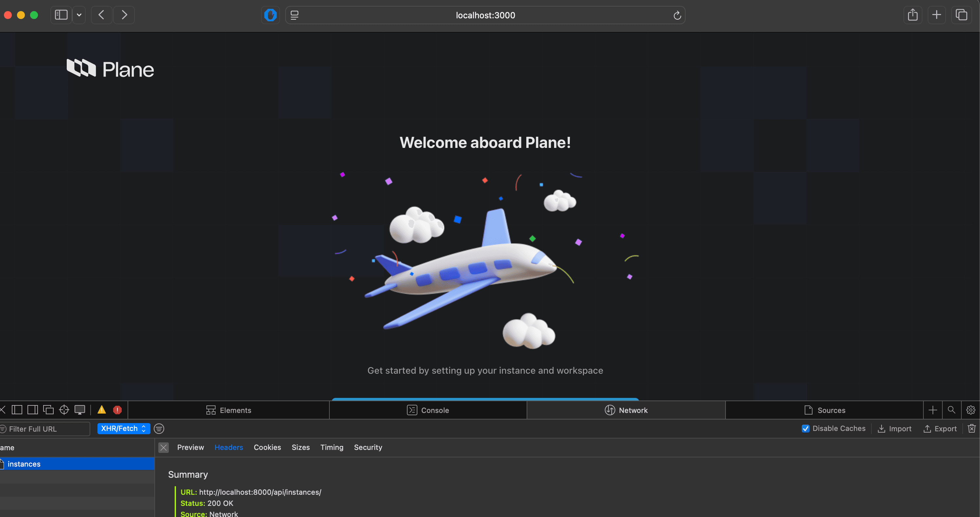
Task: Click the Filter Full URL field
Action: [x=45, y=429]
